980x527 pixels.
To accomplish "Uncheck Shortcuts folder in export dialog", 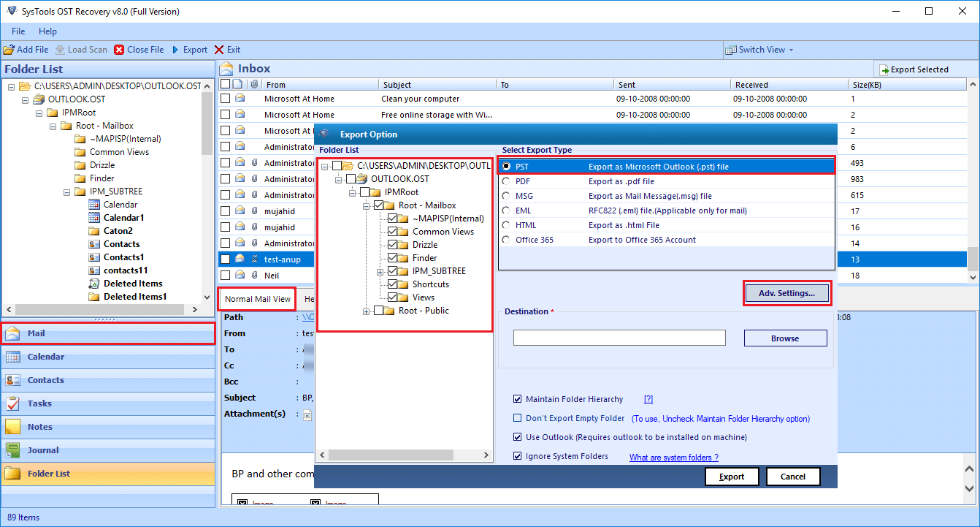I will tap(393, 284).
